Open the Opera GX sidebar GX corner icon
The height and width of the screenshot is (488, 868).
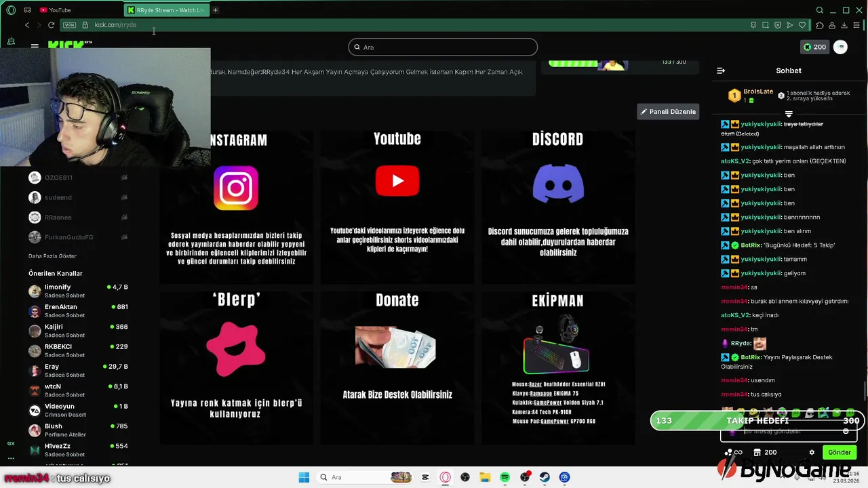tap(11, 443)
